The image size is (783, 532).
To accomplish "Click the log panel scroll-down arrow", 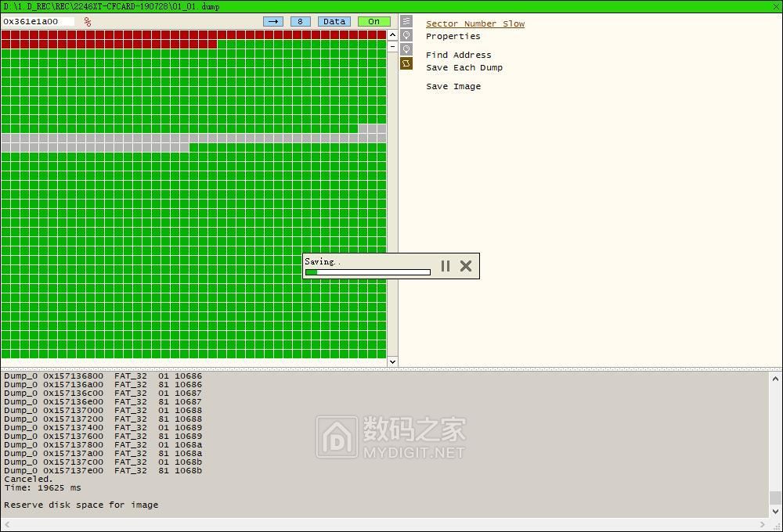I will tap(775, 511).
